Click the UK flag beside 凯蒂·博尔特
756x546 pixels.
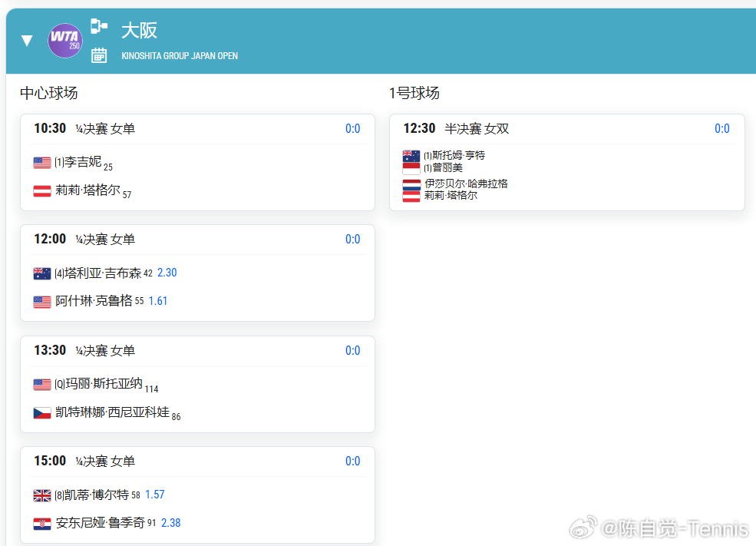tap(42, 495)
